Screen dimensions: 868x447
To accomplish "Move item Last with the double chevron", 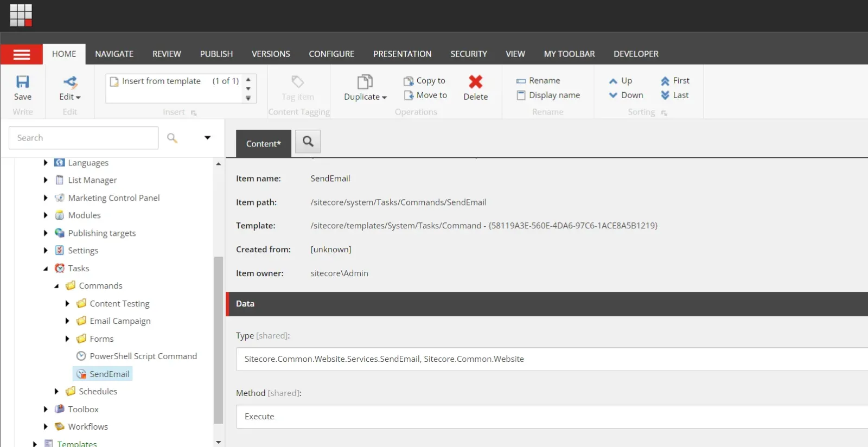I will click(665, 95).
